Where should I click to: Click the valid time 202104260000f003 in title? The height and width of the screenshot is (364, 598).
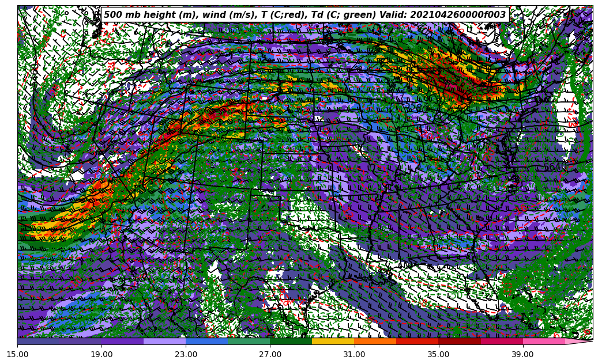[458, 15]
